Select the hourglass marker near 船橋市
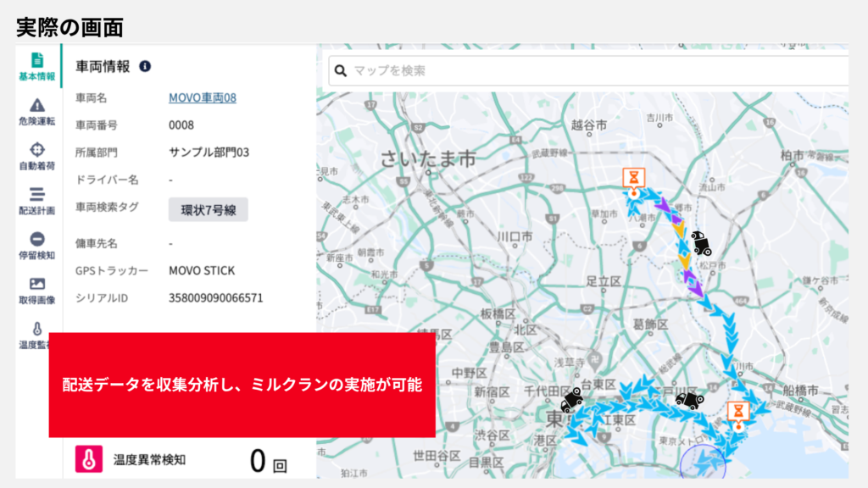 [738, 413]
